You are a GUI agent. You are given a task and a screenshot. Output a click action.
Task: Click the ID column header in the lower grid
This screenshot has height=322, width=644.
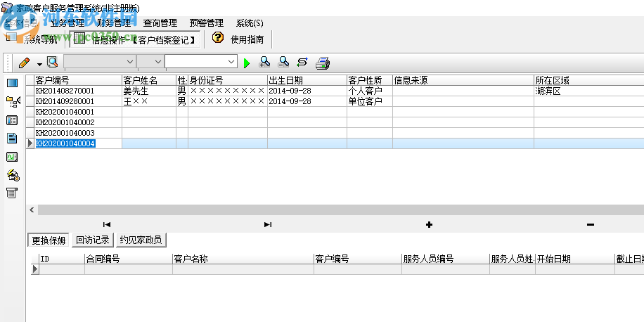point(62,259)
